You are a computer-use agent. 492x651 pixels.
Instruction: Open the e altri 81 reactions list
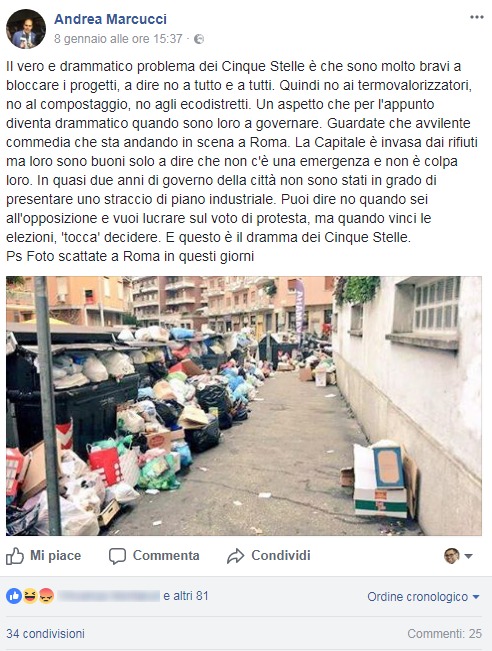point(186,596)
